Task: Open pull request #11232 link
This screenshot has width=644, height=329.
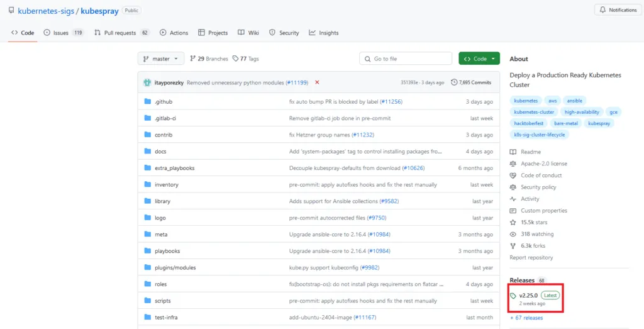Action: [x=363, y=135]
